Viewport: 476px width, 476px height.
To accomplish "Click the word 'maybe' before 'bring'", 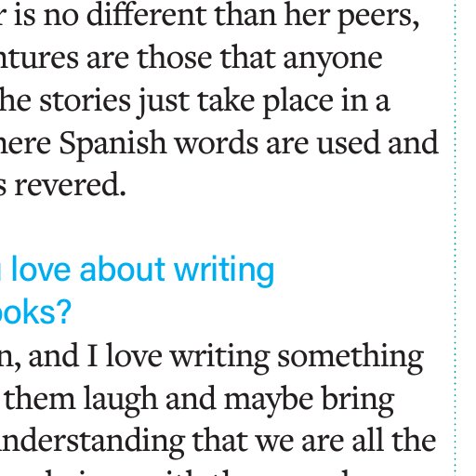I will [269, 401].
